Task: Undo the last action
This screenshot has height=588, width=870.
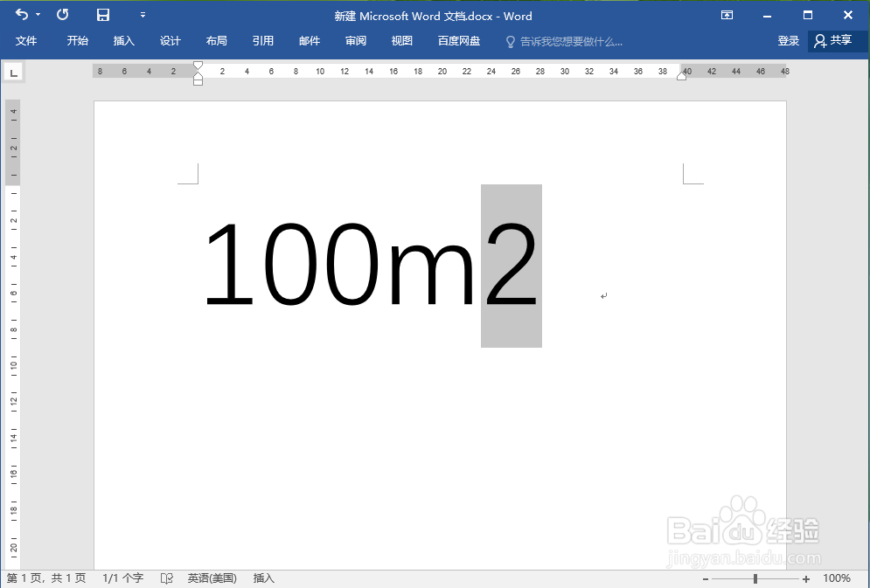Action: [x=20, y=15]
